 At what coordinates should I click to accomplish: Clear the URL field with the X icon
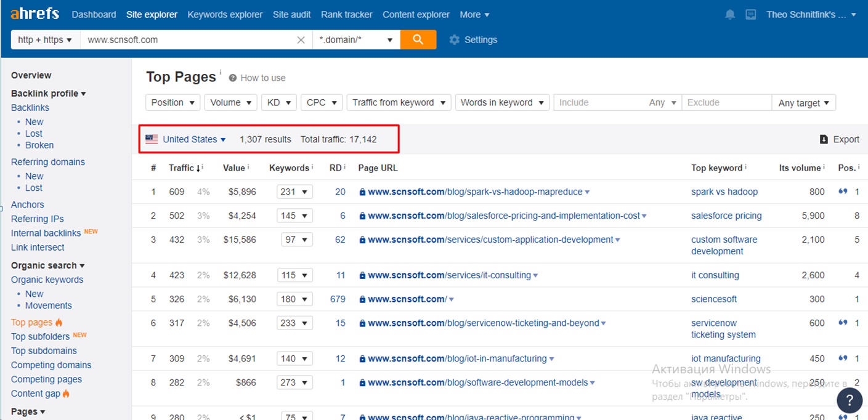pyautogui.click(x=301, y=40)
